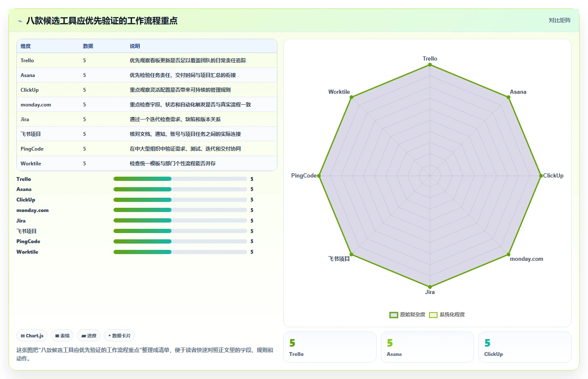Image resolution: width=588 pixels, height=379 pixels.
Task: Click the main title 八款候选工具应优先验证的工作流程重点
Action: 102,21
